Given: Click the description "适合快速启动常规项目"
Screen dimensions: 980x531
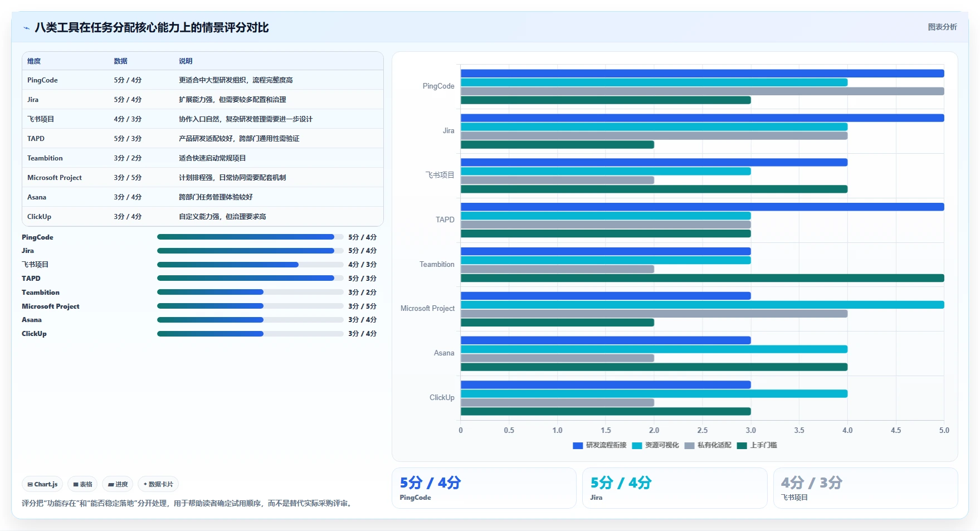Looking at the screenshot, I should click(212, 158).
